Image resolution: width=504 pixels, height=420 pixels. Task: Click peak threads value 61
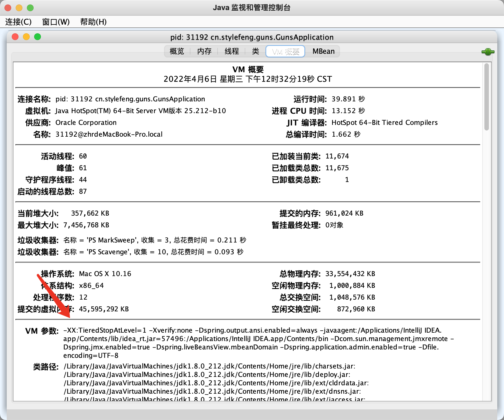coord(83,168)
